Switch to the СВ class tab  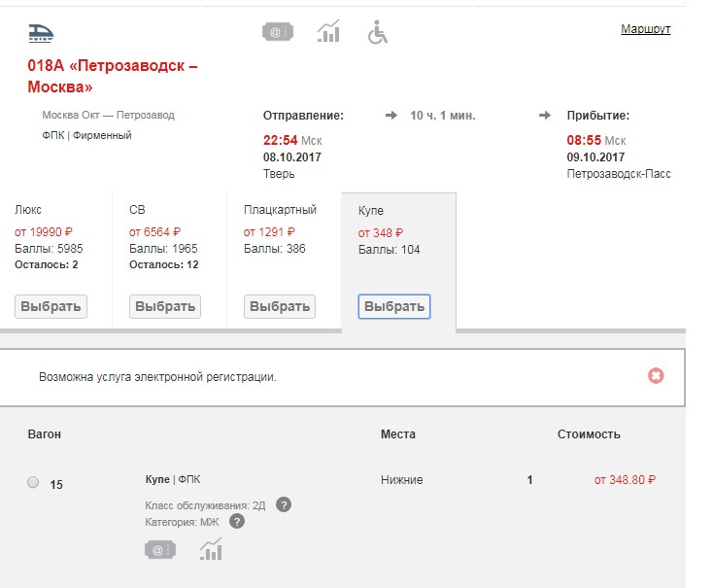(x=164, y=306)
